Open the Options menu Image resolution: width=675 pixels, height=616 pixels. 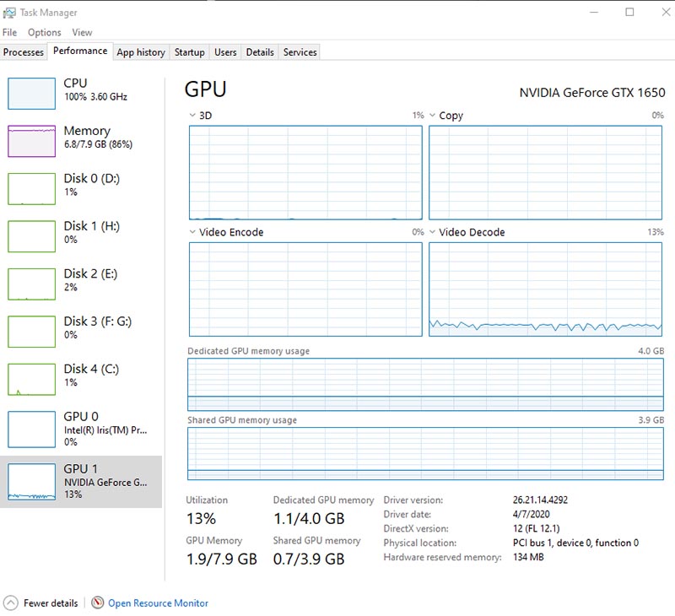pos(45,32)
